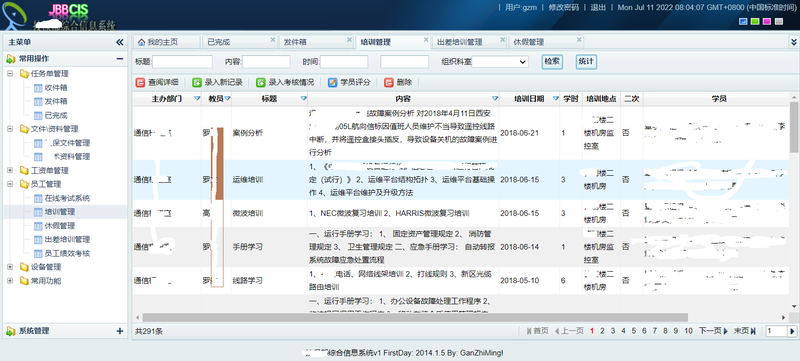Collapse the 文件\资料管理 tree node
Viewport: 800px width, 361px height.
coord(10,129)
